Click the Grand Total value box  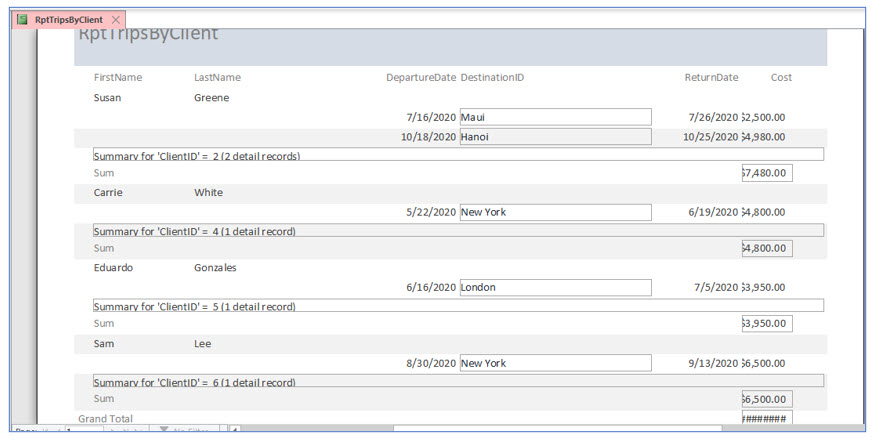pyautogui.click(x=767, y=419)
